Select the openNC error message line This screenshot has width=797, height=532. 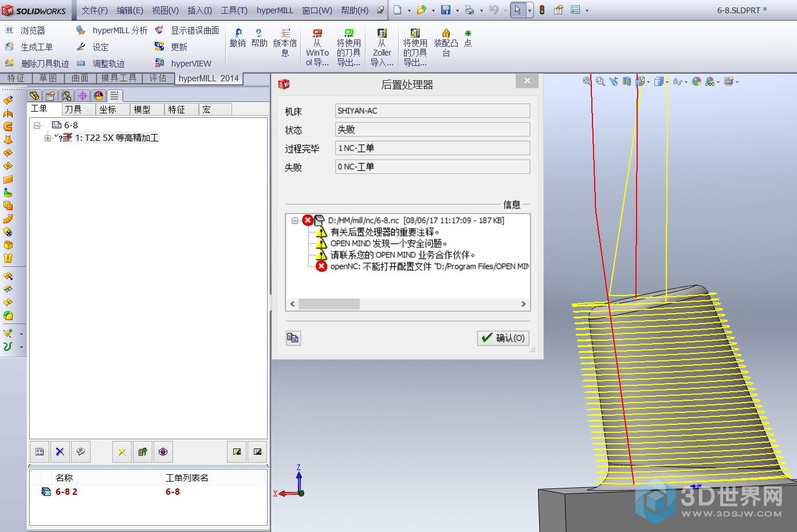429,266
